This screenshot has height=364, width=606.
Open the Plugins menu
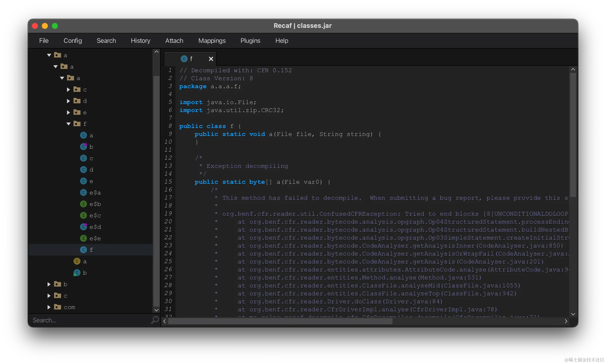pos(250,41)
